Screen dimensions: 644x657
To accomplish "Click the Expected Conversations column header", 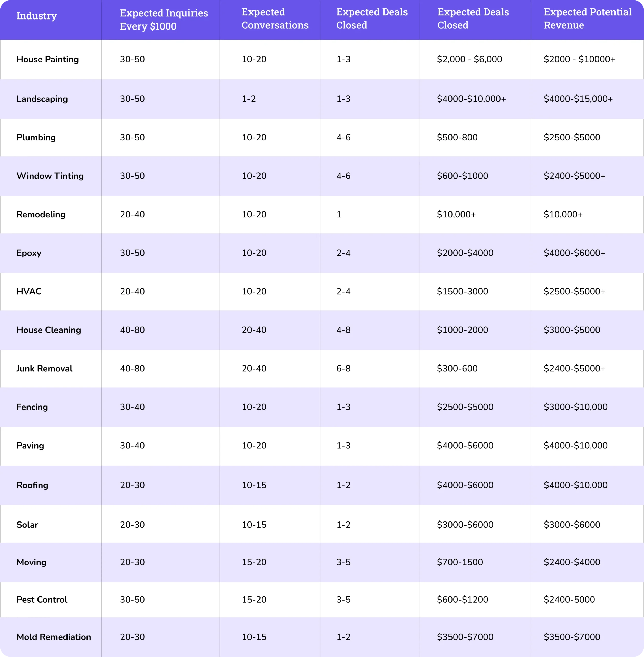I will pyautogui.click(x=275, y=18).
